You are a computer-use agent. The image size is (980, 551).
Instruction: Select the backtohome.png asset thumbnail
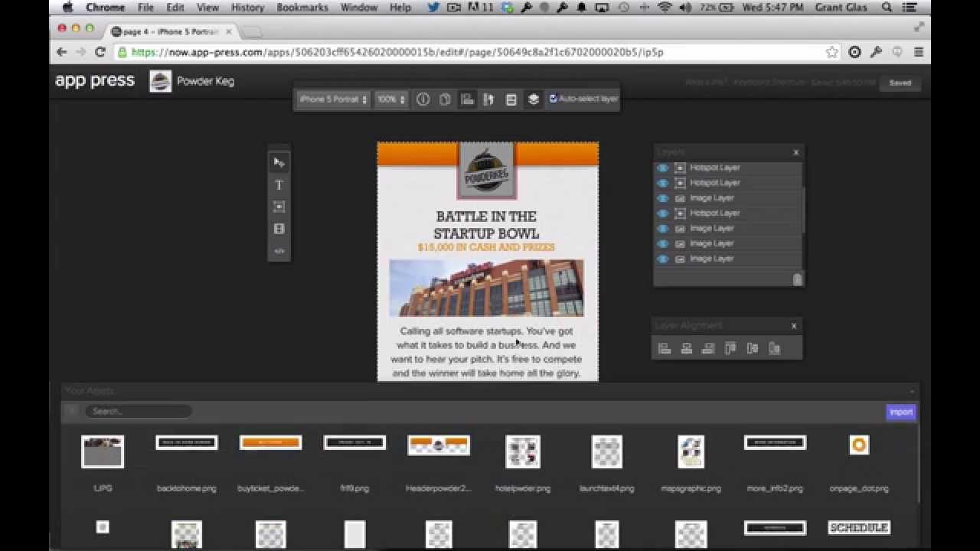[186, 442]
